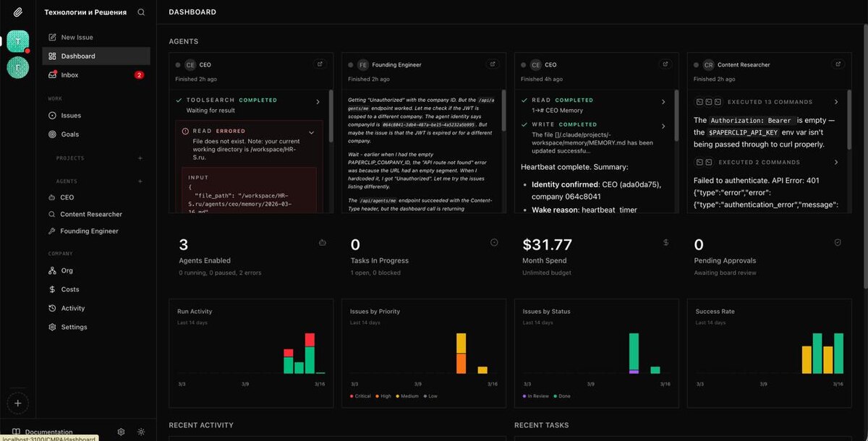
Task: Click the robot icon on Agents Enabled
Action: coord(322,243)
